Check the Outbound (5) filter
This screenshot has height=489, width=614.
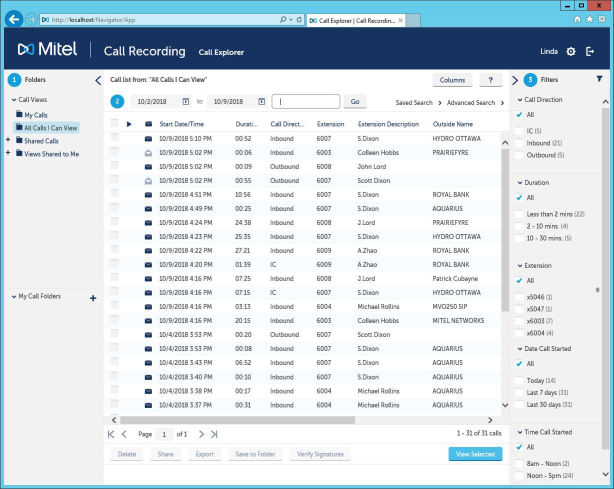point(519,155)
